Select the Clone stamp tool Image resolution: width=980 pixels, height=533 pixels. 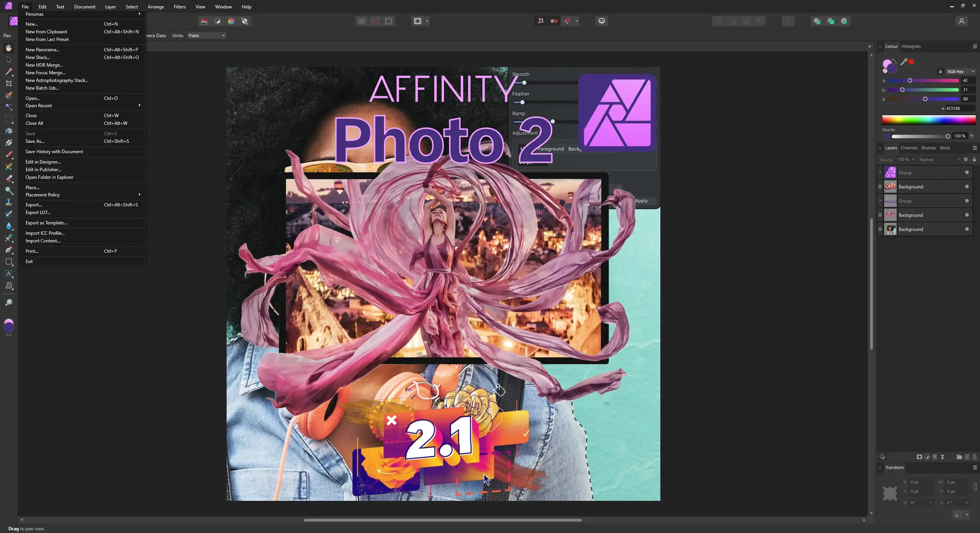click(x=9, y=202)
